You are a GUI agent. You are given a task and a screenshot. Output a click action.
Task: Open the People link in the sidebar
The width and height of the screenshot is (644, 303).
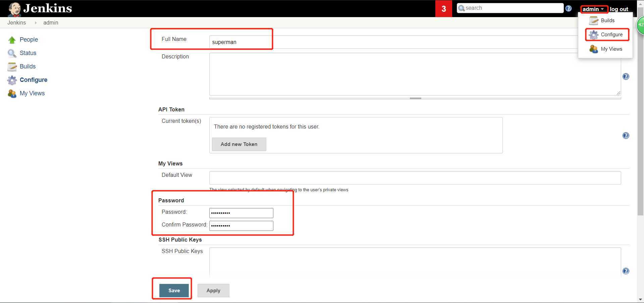(x=29, y=40)
